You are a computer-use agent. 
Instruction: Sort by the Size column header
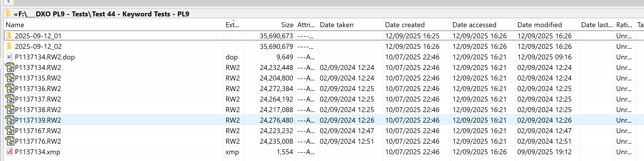point(287,25)
